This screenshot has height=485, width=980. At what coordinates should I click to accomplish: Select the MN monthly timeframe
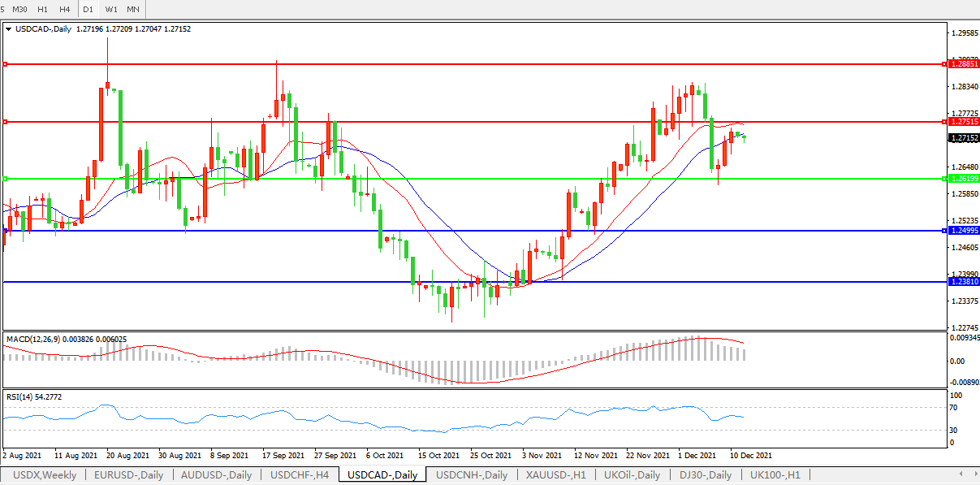click(133, 9)
